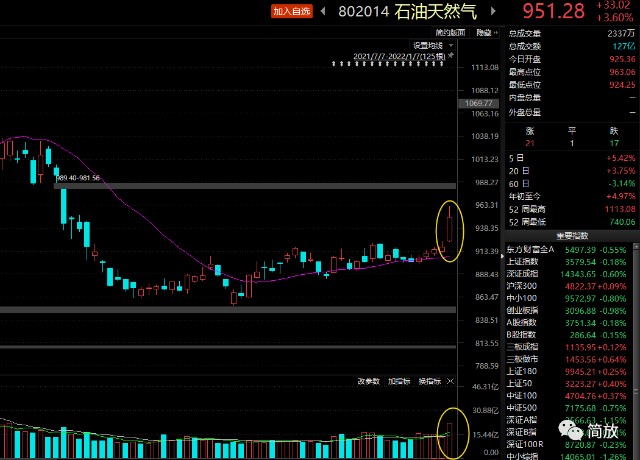
Task: Click 隐藏 to hide the side panel
Action: click(x=487, y=33)
